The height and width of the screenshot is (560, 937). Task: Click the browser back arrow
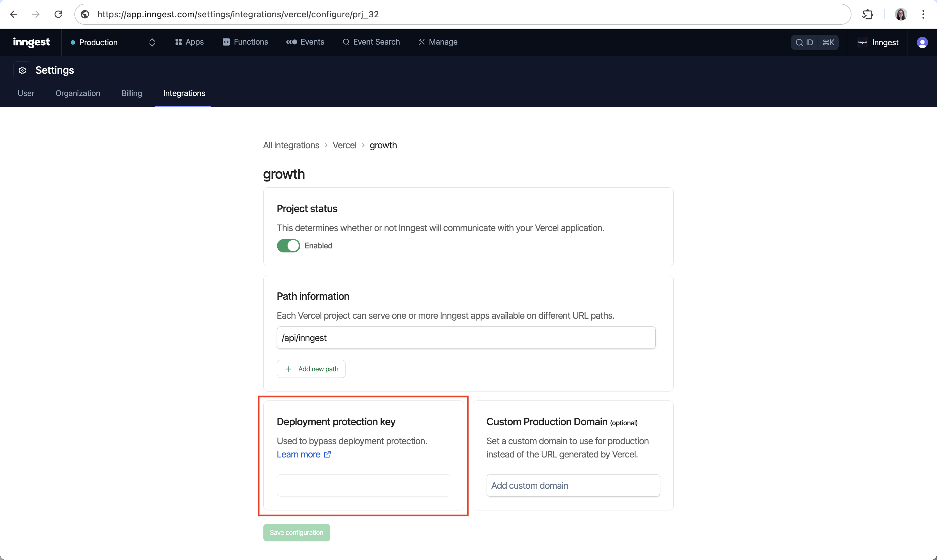tap(14, 14)
